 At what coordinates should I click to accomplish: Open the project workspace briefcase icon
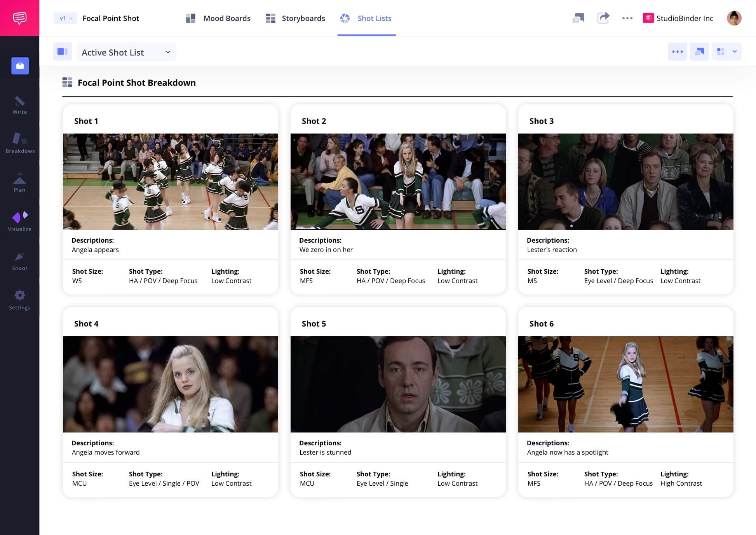tap(19, 66)
